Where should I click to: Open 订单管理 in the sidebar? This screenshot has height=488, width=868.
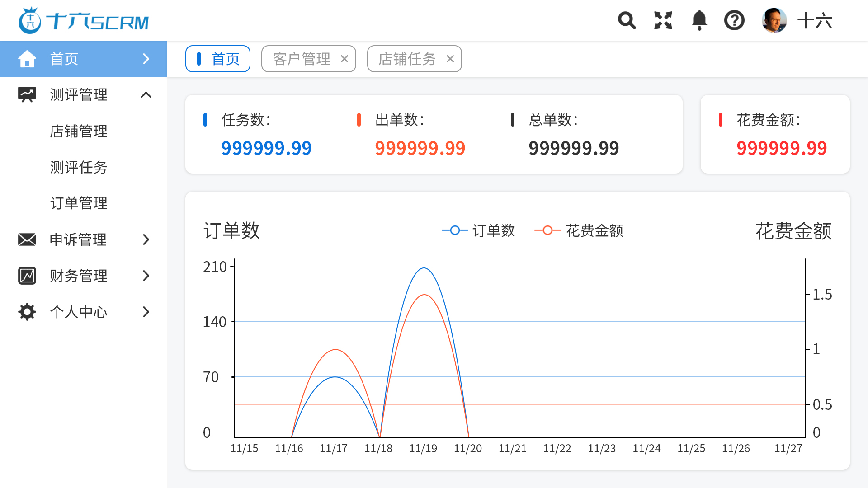tap(79, 203)
